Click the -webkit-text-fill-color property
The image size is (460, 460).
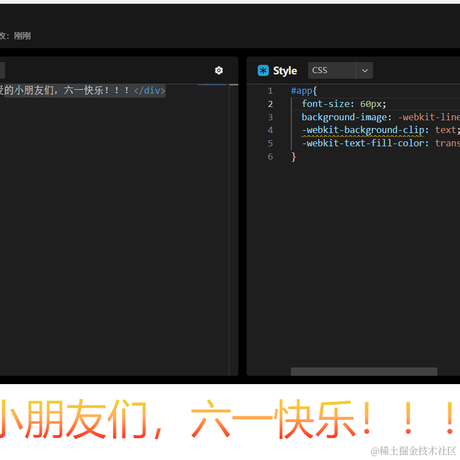point(365,143)
